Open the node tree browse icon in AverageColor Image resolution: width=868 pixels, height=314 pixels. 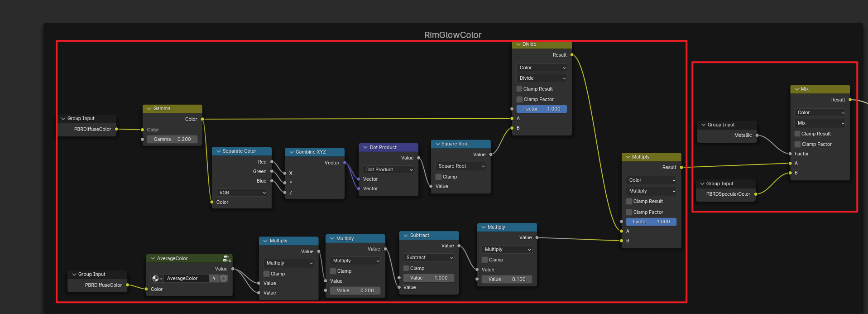coord(157,279)
